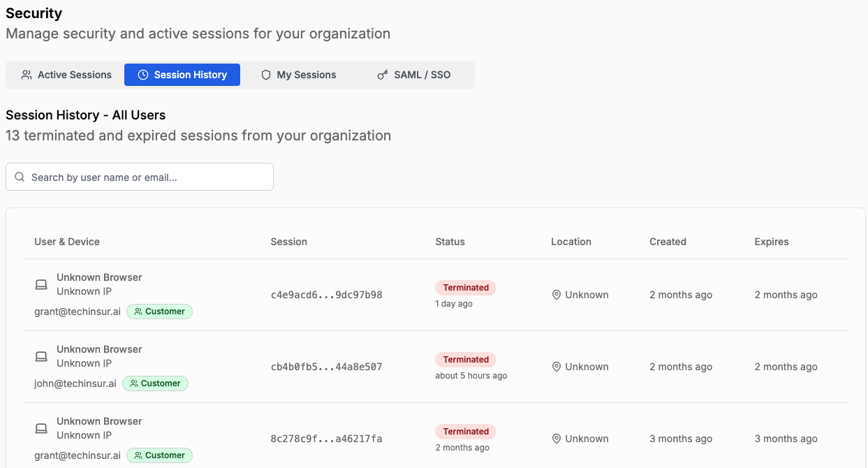The height and width of the screenshot is (468, 868).
Task: Open the SAML / SSO tab
Action: coord(414,75)
